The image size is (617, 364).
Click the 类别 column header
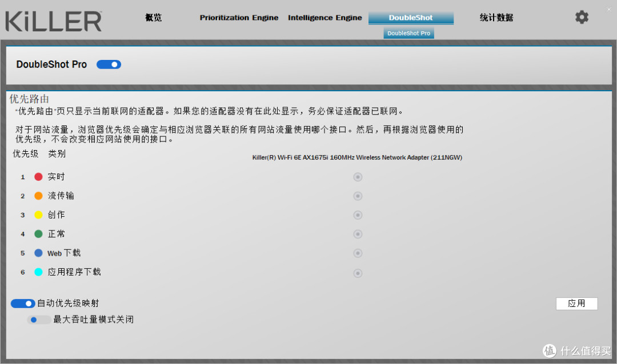tap(57, 153)
